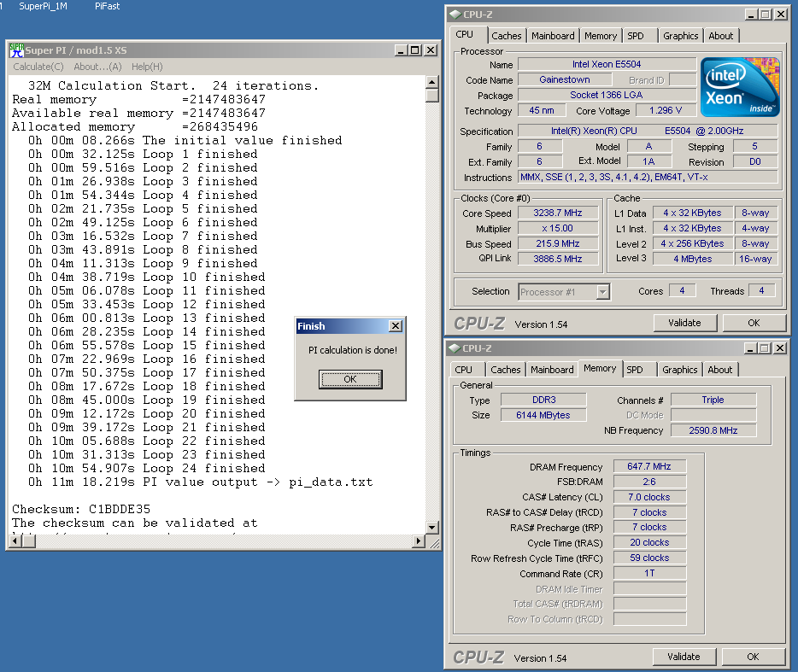Close the Super PI window
The image size is (798, 672).
pos(431,50)
